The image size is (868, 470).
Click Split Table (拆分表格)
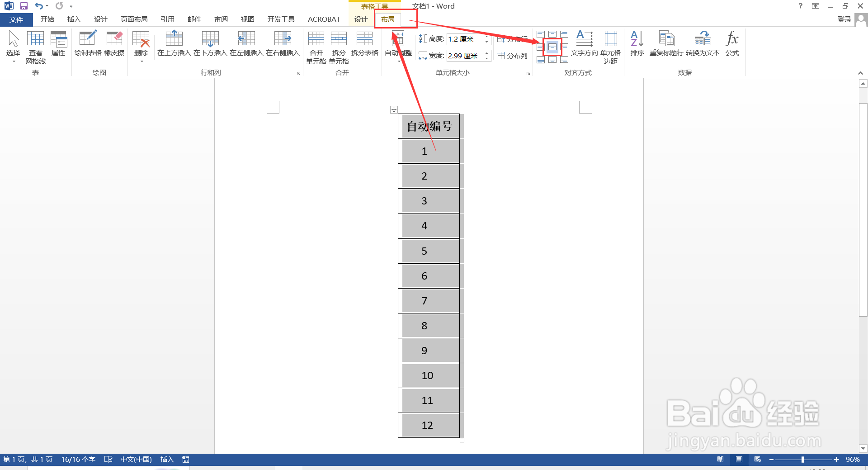coord(365,44)
